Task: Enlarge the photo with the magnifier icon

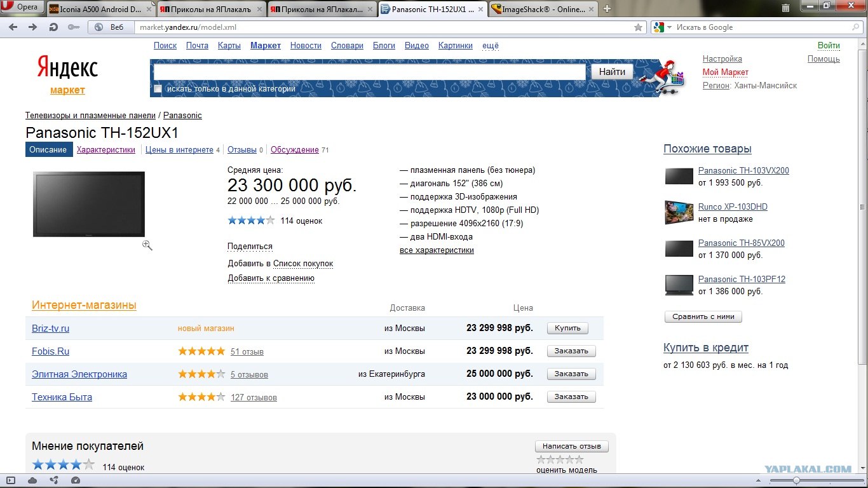Action: (147, 245)
